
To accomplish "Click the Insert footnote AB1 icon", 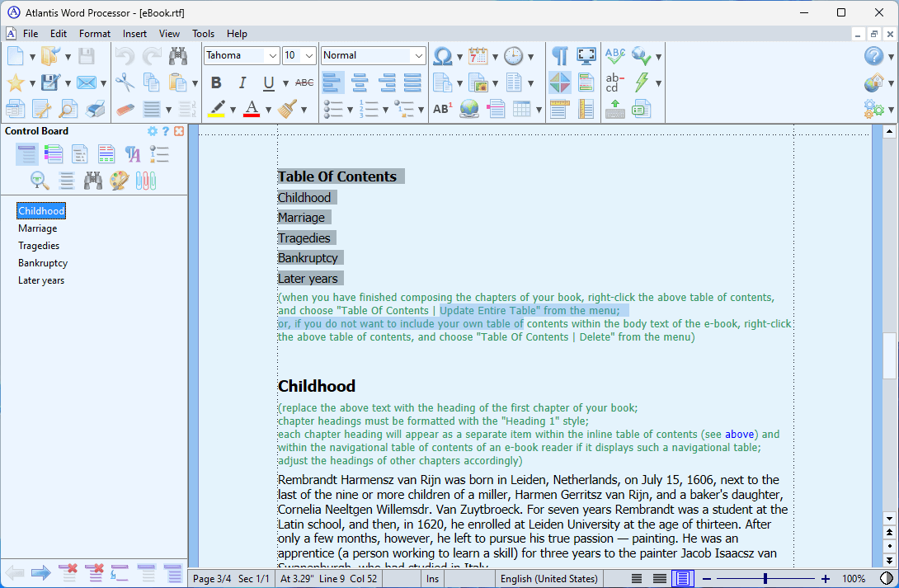I will click(443, 109).
